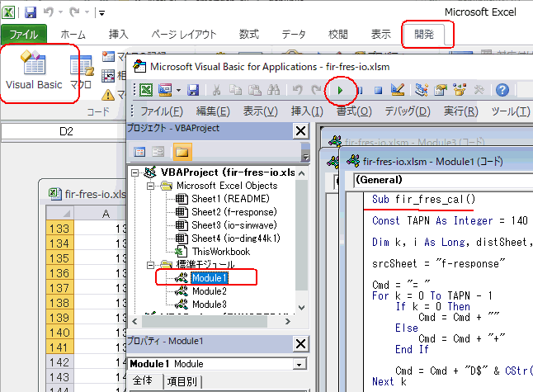This screenshot has width=533, height=392.
Task: Collapse VBAProject (fir-fres-io.xlsm) tree node
Action: coord(134,172)
